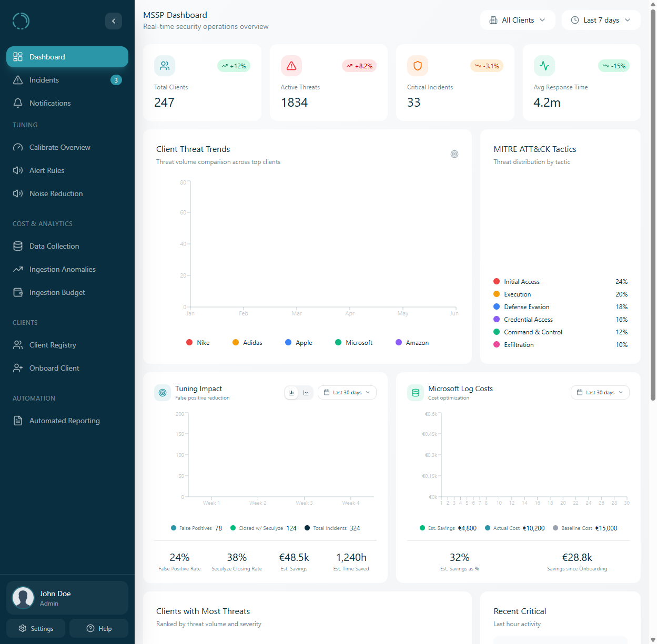
Task: Open Ingestion Budget page
Action: pyautogui.click(x=67, y=292)
